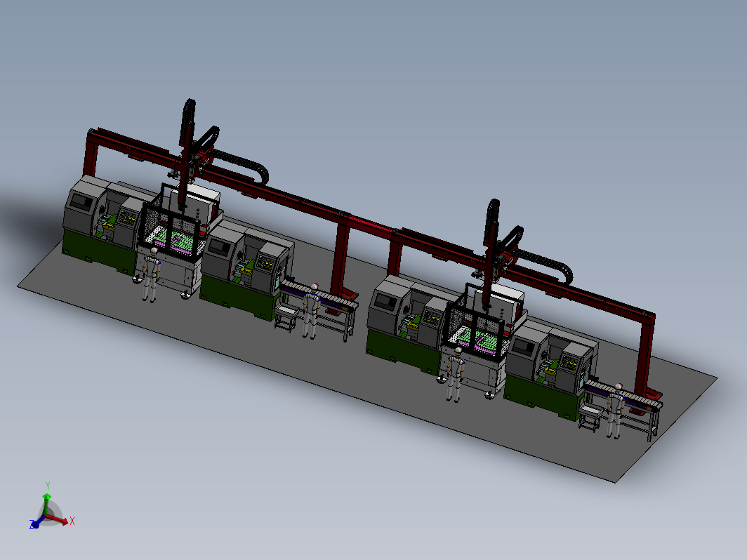This screenshot has height=560, width=747.
Task: Select the far-right red gantry support column
Action: point(644,355)
